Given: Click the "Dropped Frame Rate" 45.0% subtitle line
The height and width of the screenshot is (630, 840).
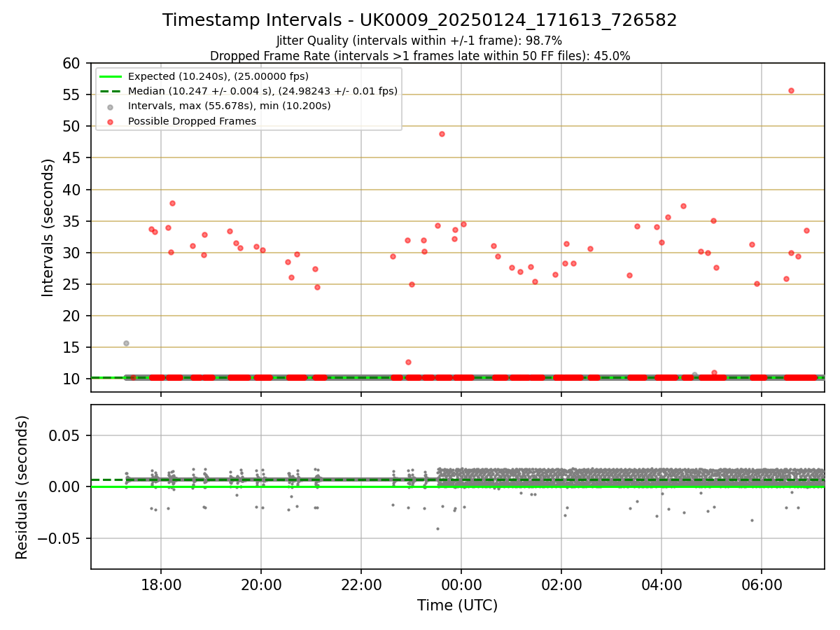Looking at the screenshot, I should click(420, 56).
